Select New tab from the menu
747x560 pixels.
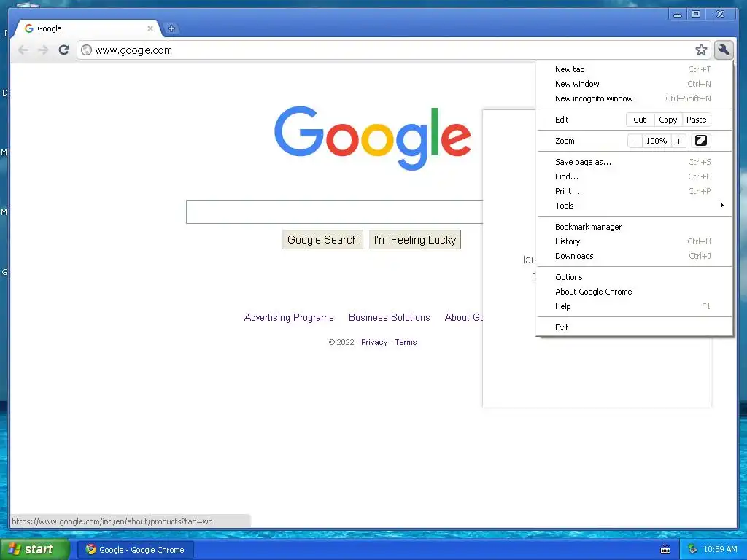[634, 69]
